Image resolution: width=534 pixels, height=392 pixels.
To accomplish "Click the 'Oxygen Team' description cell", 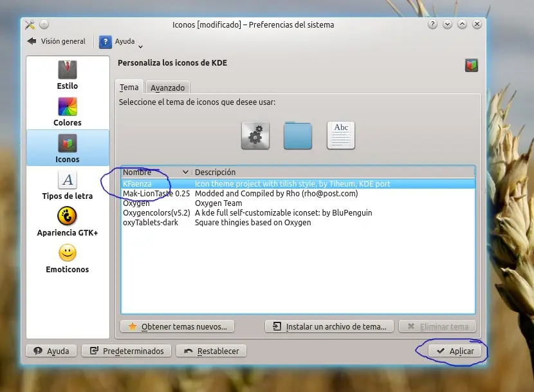I will tap(218, 203).
